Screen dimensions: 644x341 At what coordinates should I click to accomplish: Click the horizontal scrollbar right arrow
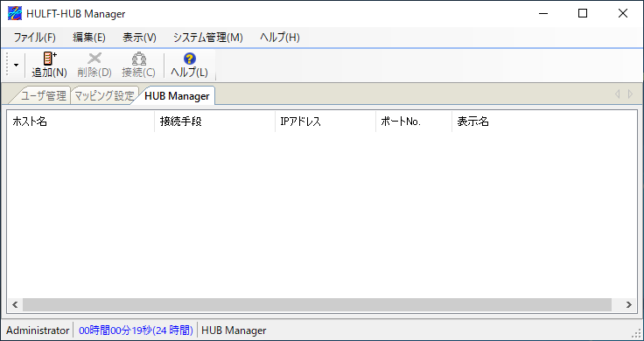click(629, 304)
